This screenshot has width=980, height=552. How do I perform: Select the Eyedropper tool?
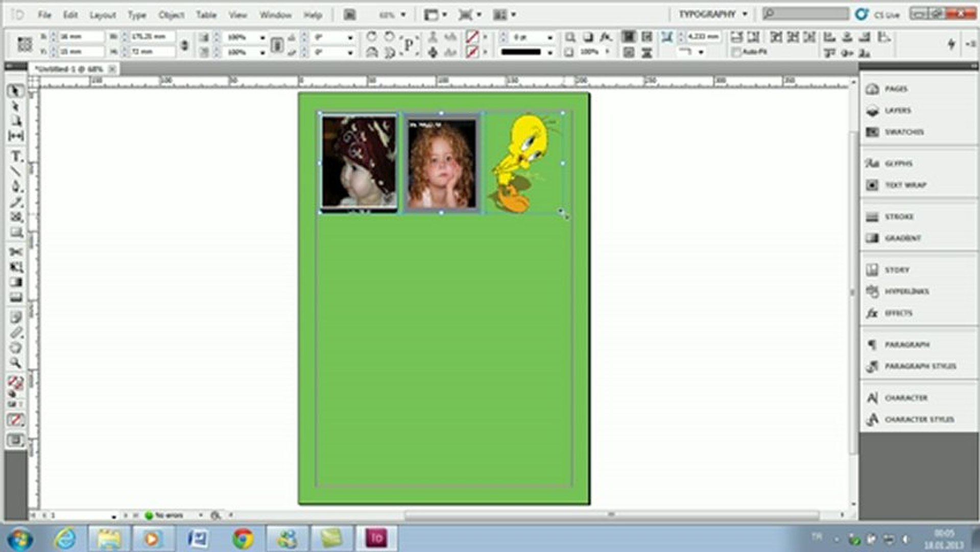[15, 333]
